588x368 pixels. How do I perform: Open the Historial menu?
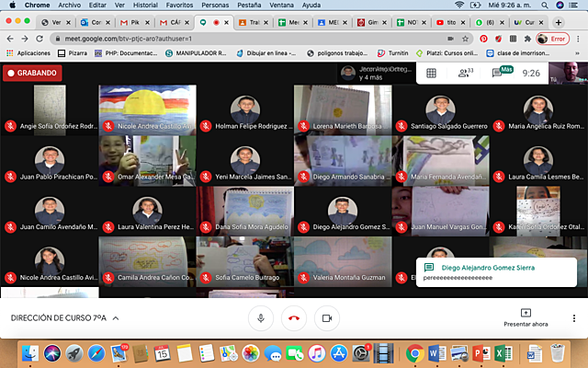click(x=145, y=5)
